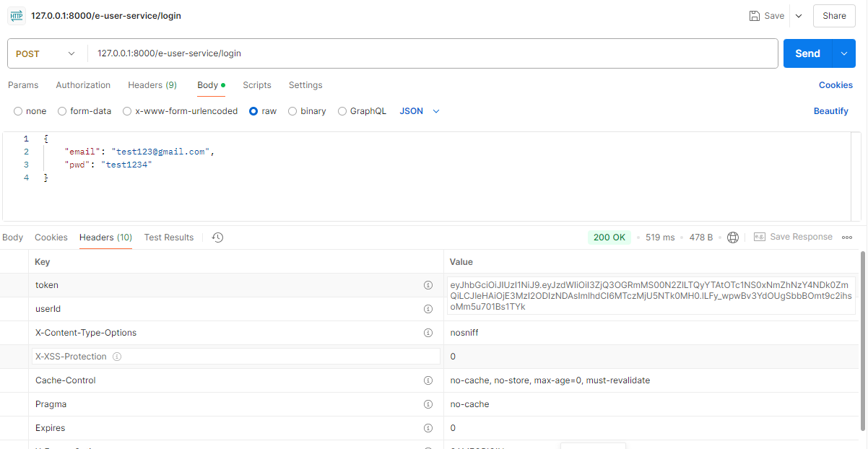Click the Save Response icon
The image size is (868, 449).
(759, 237)
